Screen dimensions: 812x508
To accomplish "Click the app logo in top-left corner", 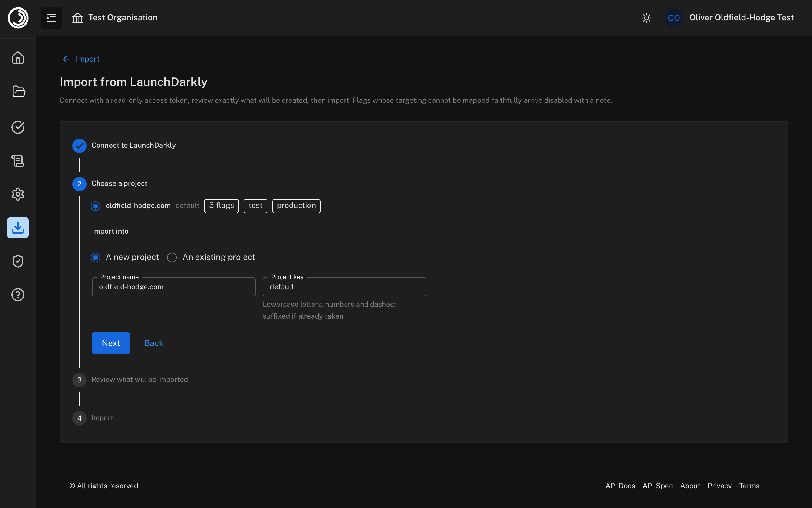I will click(x=18, y=18).
